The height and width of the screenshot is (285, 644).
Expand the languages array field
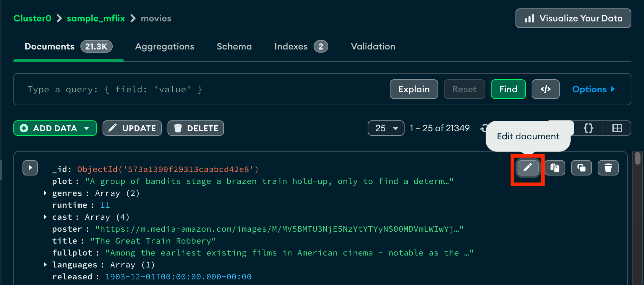click(x=45, y=265)
